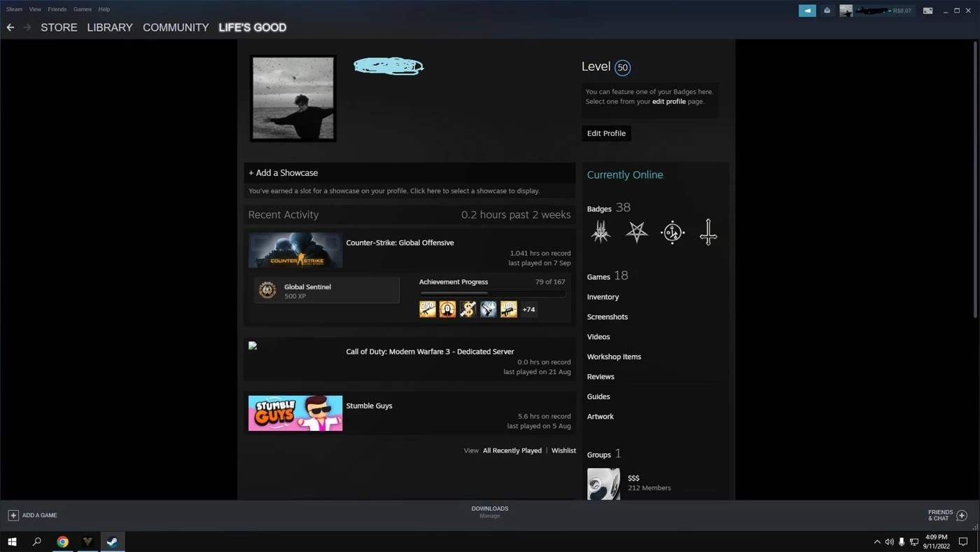
Task: Open Workshop Items link
Action: [x=614, y=357]
